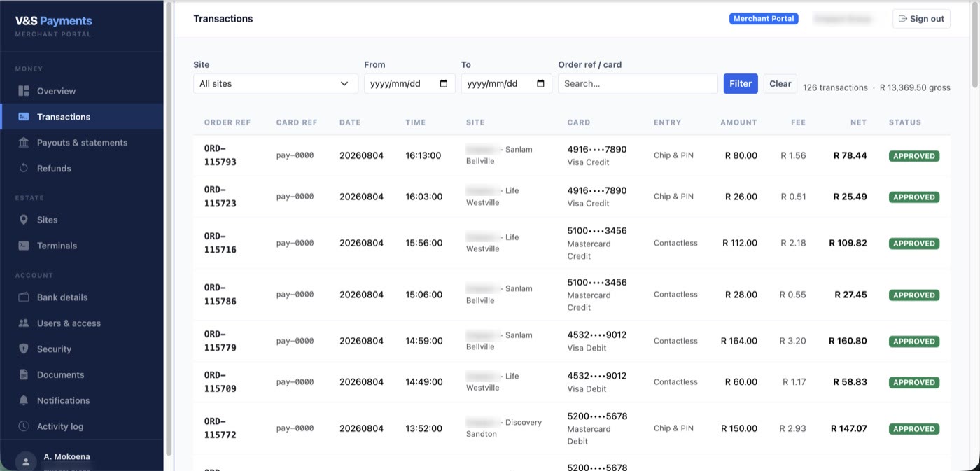Click time 15:06:00

(x=423, y=295)
